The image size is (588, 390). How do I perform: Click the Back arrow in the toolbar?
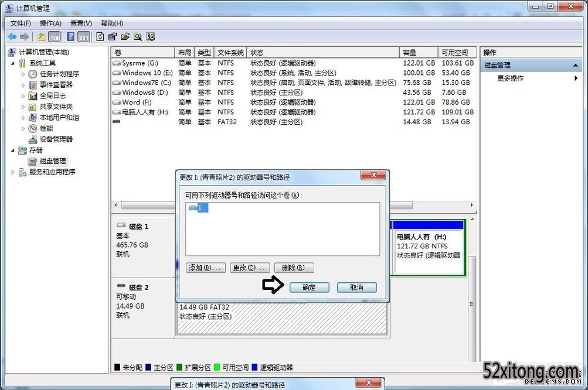[x=12, y=37]
